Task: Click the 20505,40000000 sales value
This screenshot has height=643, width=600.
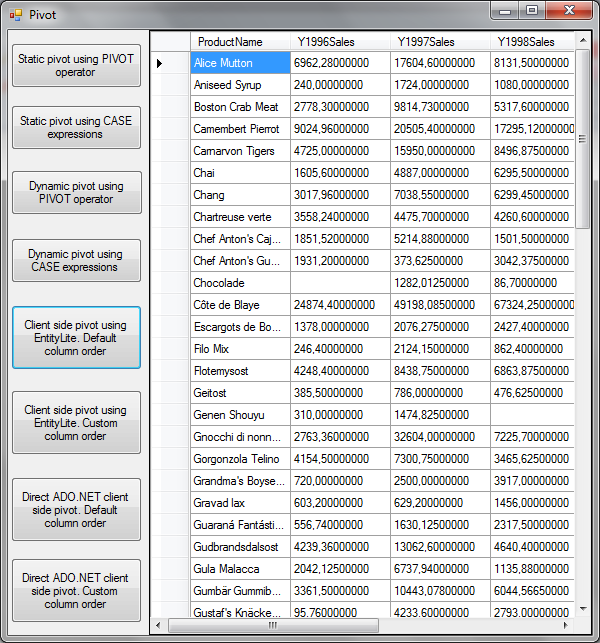Action: [440, 129]
